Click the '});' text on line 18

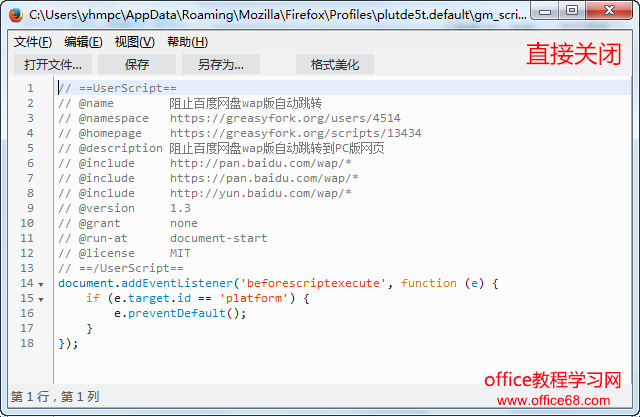tap(68, 344)
